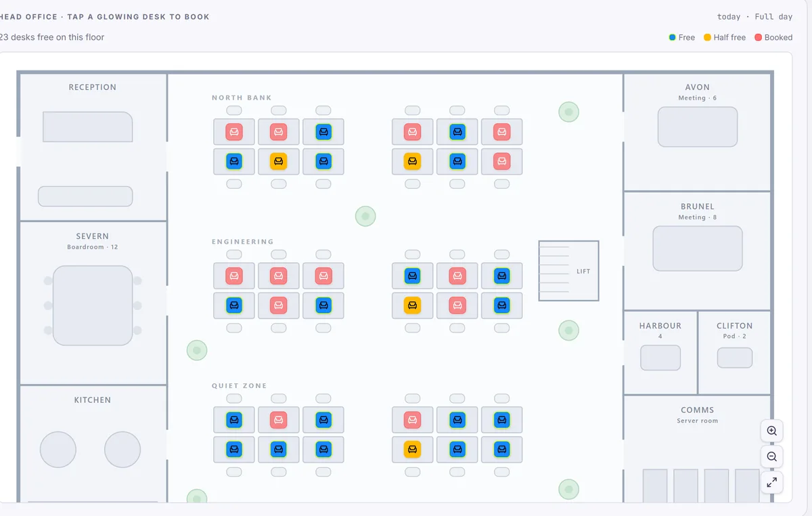This screenshot has height=516, width=812.
Task: Book yellow half-free desk in Quiet Zone right cluster
Action: click(413, 449)
